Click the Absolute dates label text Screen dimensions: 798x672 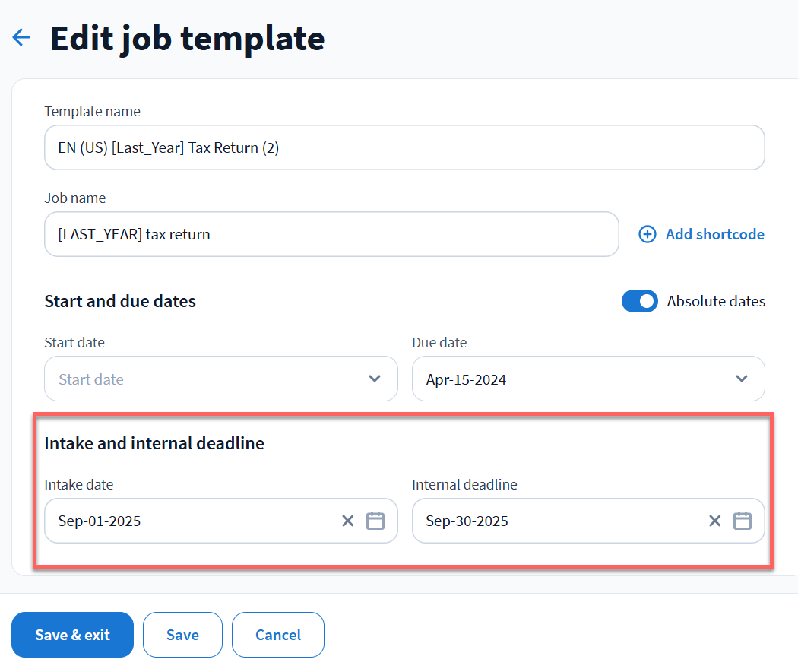coord(716,301)
